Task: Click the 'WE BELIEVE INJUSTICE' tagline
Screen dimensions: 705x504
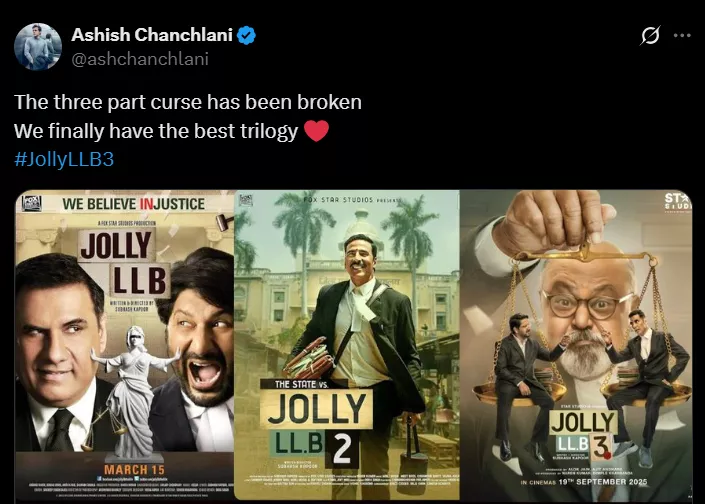Action: tap(134, 204)
